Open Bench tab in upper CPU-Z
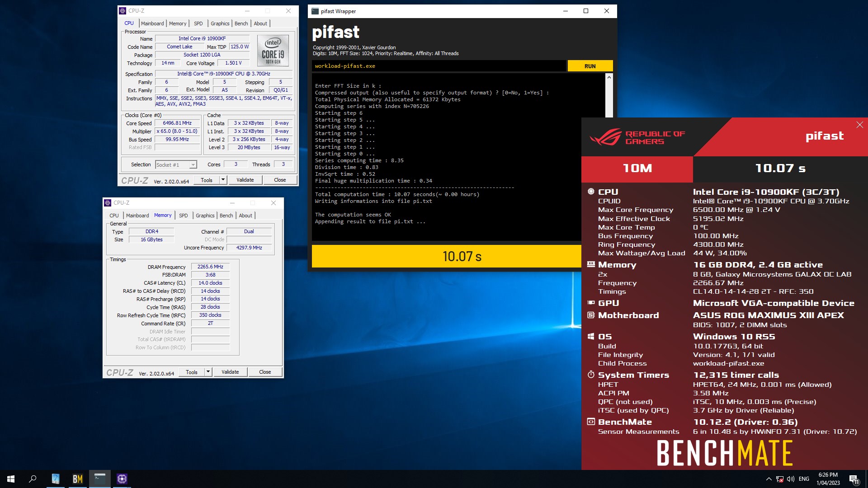This screenshot has width=868, height=488. point(241,23)
